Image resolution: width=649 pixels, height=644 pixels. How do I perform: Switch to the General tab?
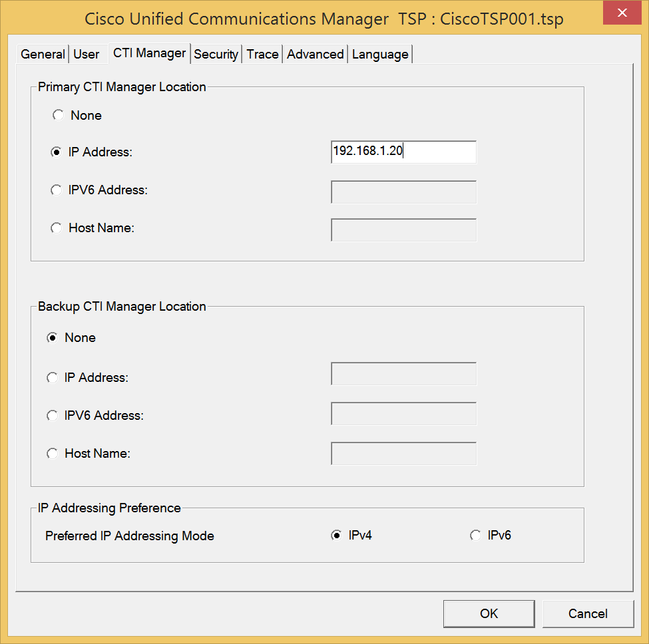coord(43,54)
